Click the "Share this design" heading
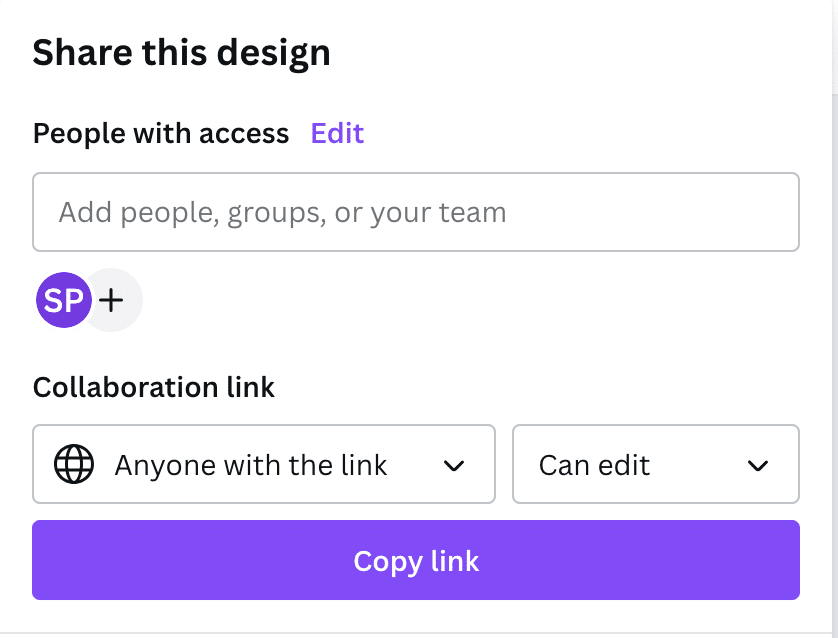Screen dimensions: 838x638 tap(181, 53)
